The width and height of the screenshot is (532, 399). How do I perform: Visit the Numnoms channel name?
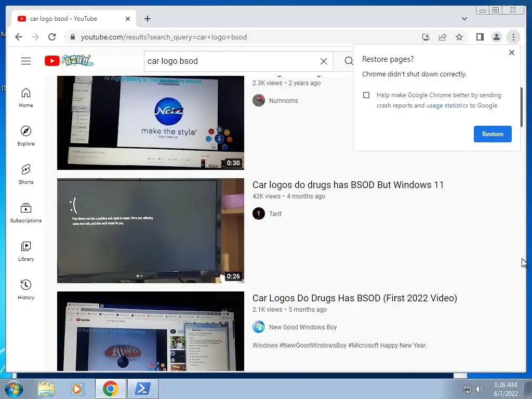283,101
